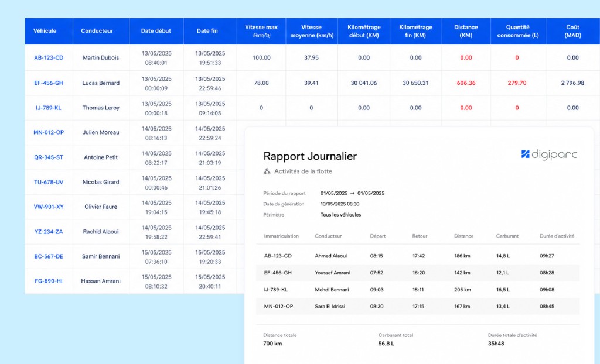The height and width of the screenshot is (364, 600).
Task: Select driver name Lucas Bernard
Action: pyautogui.click(x=101, y=83)
